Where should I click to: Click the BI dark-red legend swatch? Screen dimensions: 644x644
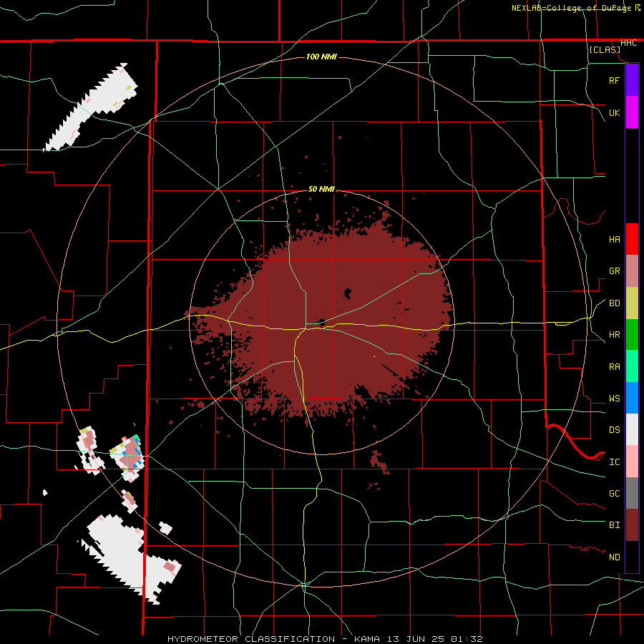[632, 525]
